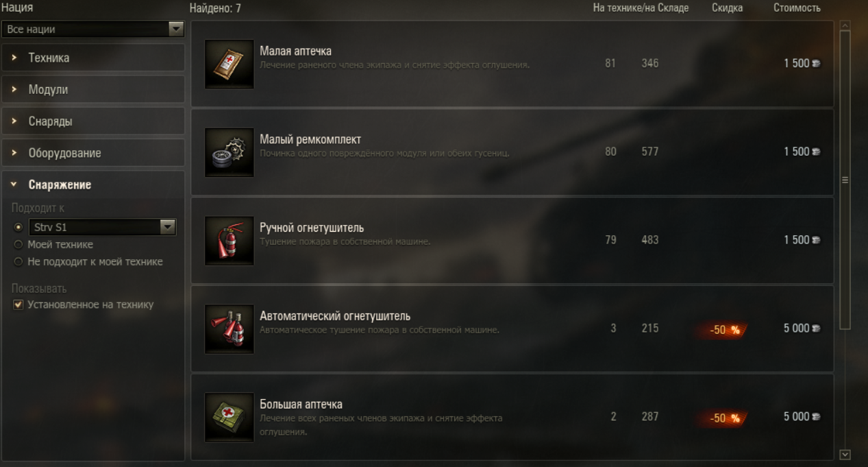This screenshot has height=467, width=868.
Task: Select the Малый ремкомплект repair kit icon
Action: point(230,152)
